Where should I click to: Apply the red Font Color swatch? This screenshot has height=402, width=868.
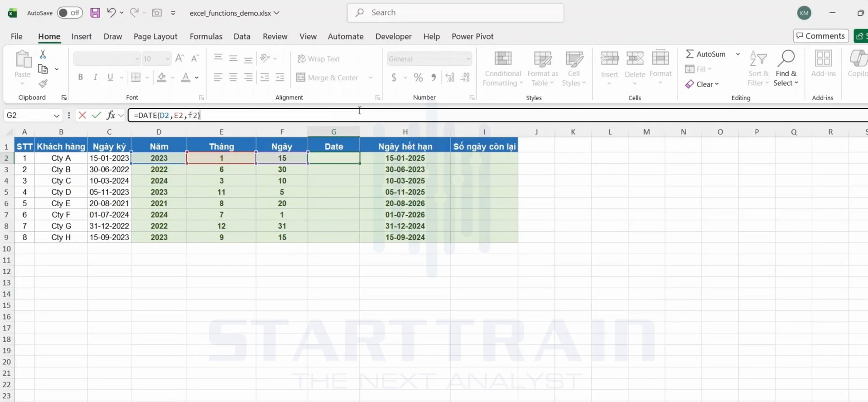[185, 77]
